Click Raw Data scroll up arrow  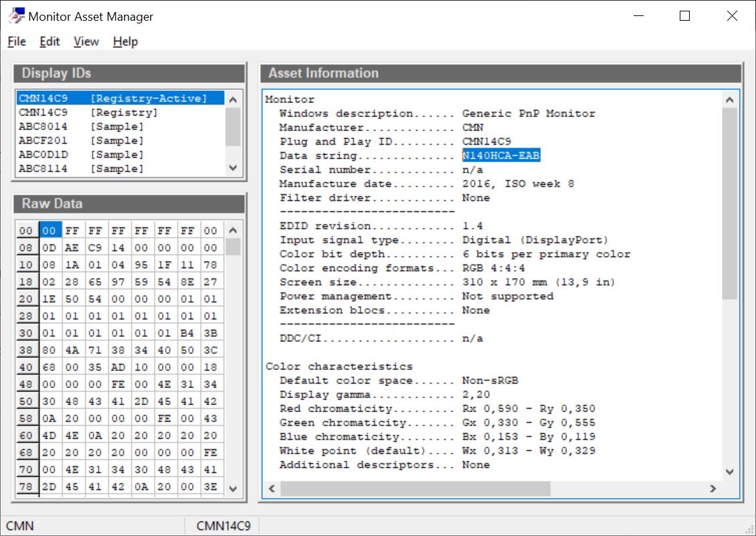(x=233, y=230)
